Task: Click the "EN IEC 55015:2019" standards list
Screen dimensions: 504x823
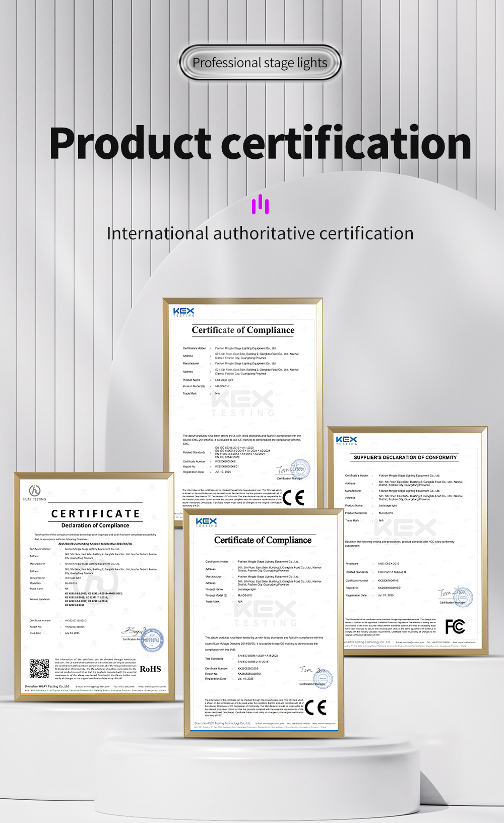Action: click(x=242, y=452)
